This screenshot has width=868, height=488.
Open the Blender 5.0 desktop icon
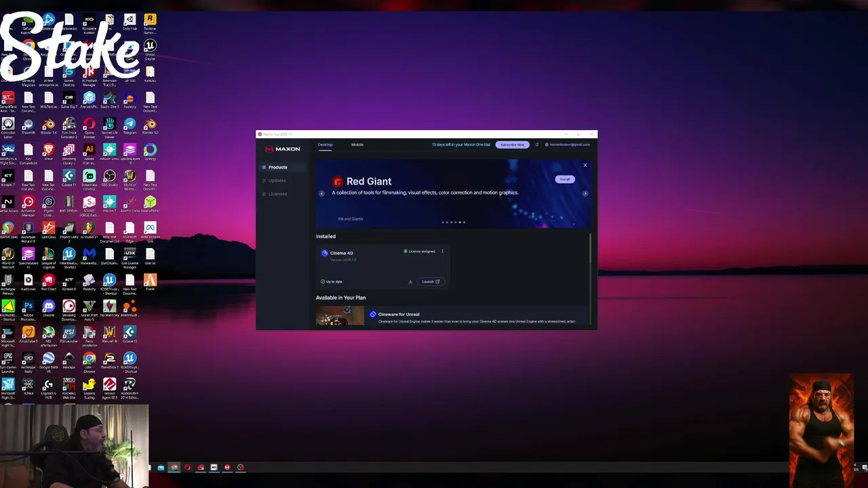[150, 127]
